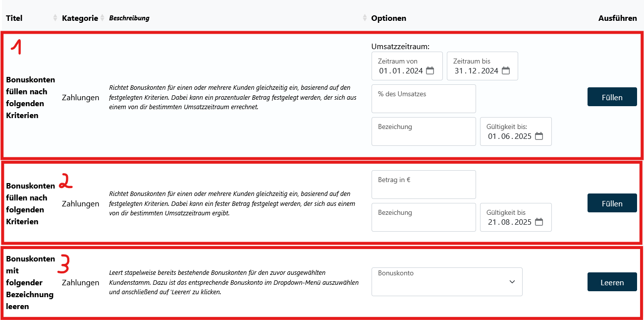Click the Leeren button

(612, 282)
